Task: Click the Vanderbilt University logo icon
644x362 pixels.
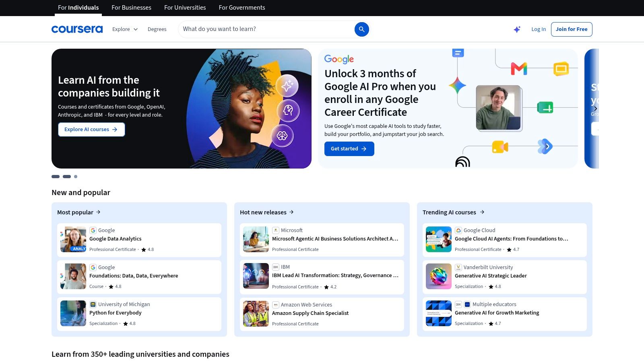Action: (458, 267)
